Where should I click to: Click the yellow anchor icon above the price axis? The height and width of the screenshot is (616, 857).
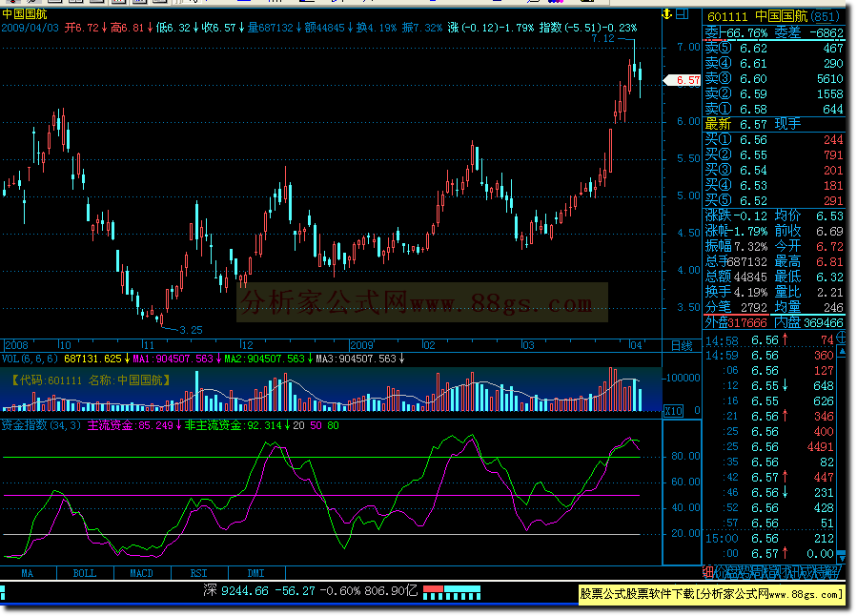click(x=666, y=14)
